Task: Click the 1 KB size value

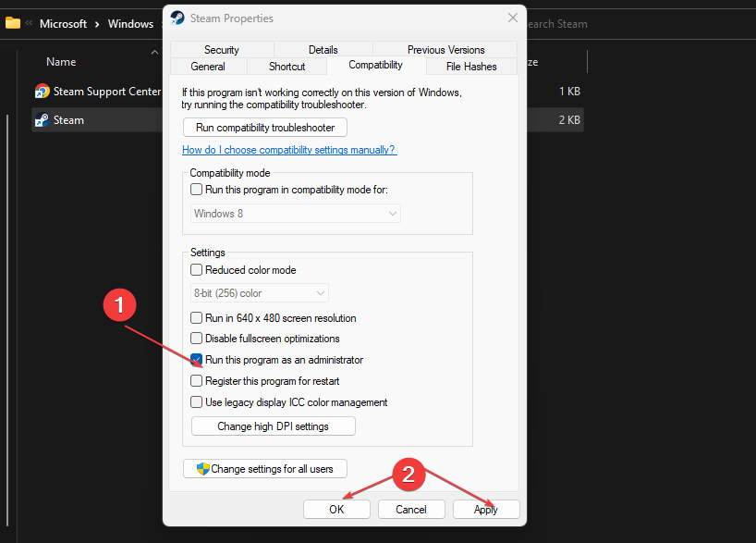Action: [569, 92]
